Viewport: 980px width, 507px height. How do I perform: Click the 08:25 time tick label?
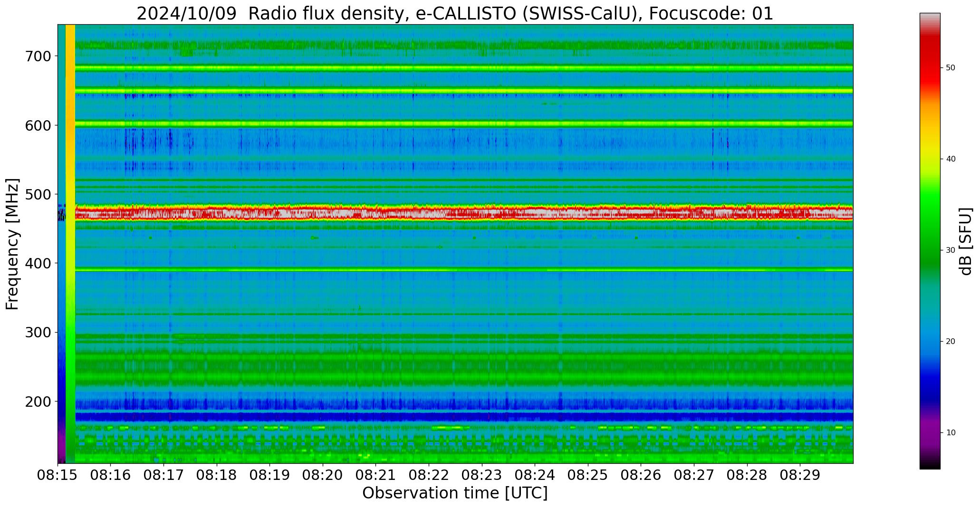(x=588, y=475)
